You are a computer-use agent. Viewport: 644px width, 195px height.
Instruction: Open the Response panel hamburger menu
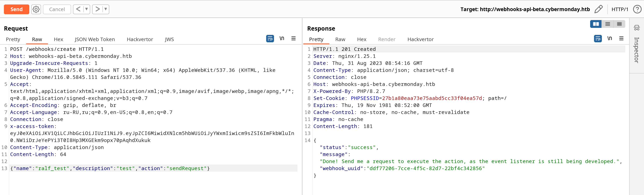pyautogui.click(x=621, y=38)
